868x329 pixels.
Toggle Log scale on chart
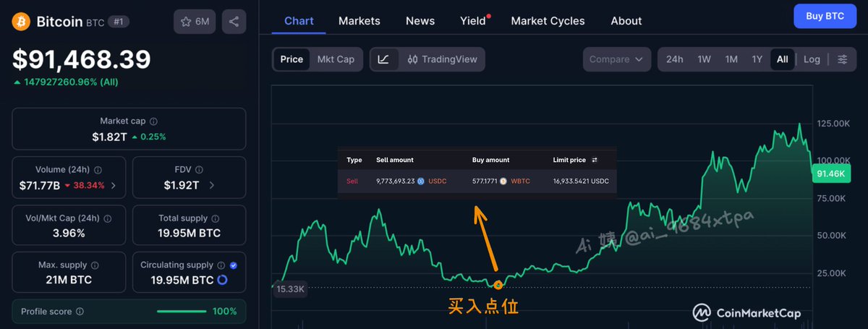click(812, 59)
